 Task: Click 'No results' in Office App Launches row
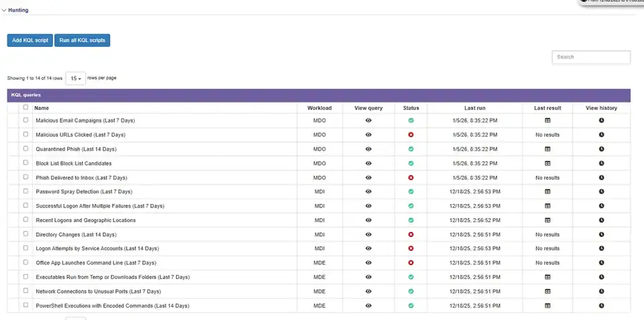(547, 263)
